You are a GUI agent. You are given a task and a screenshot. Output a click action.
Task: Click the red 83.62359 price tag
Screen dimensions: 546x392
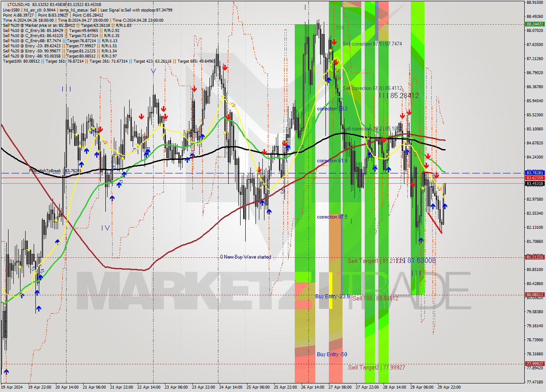tap(535, 178)
